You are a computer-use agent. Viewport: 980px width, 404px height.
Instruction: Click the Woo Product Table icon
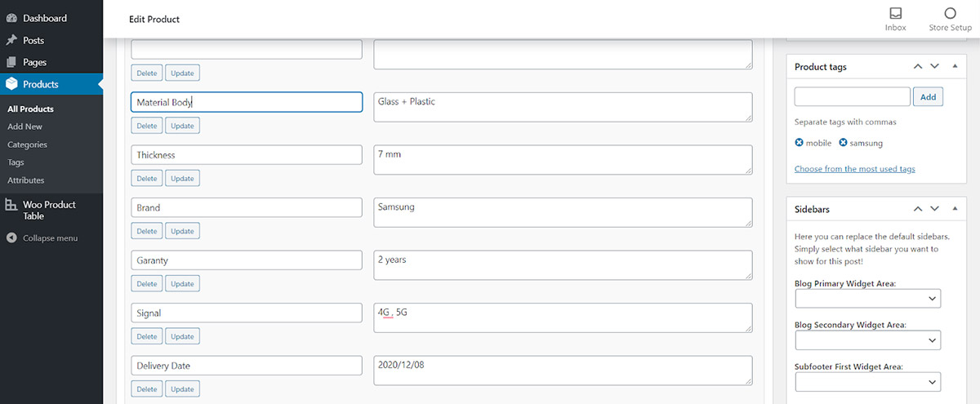click(11, 206)
